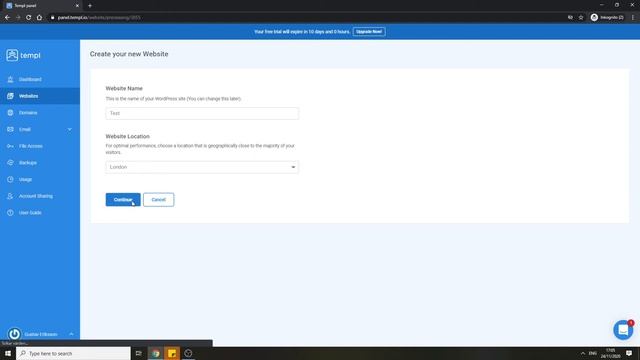Click the browser back arrow

[x=7, y=18]
